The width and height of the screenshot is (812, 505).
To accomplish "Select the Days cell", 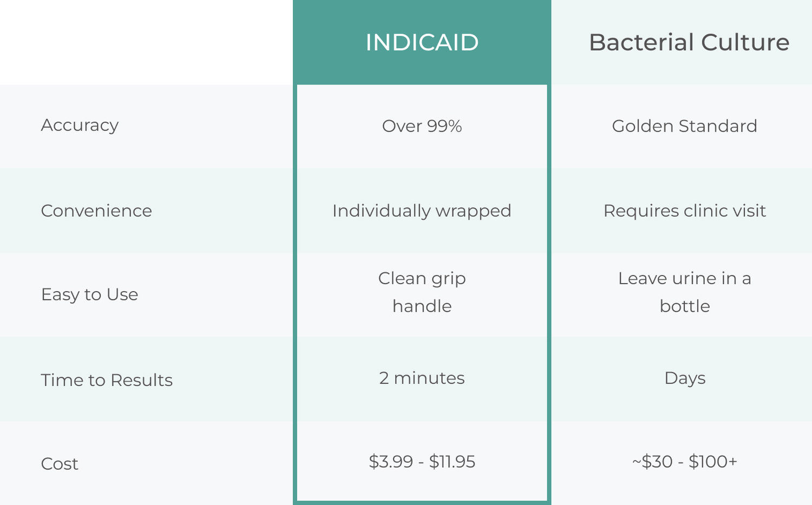I will click(x=685, y=378).
